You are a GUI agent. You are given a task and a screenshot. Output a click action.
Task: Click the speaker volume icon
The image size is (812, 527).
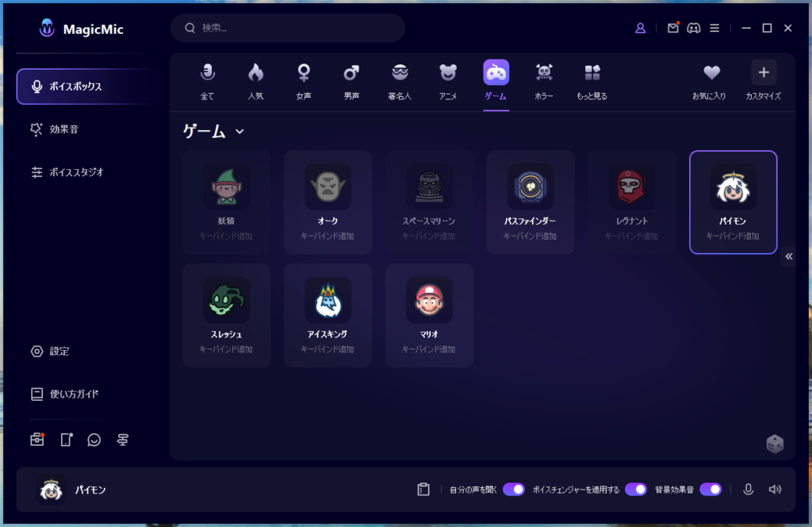(x=775, y=490)
